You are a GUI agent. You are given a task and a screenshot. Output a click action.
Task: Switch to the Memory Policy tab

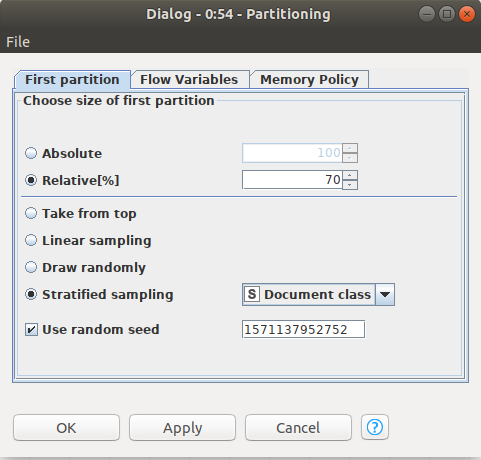(x=309, y=79)
